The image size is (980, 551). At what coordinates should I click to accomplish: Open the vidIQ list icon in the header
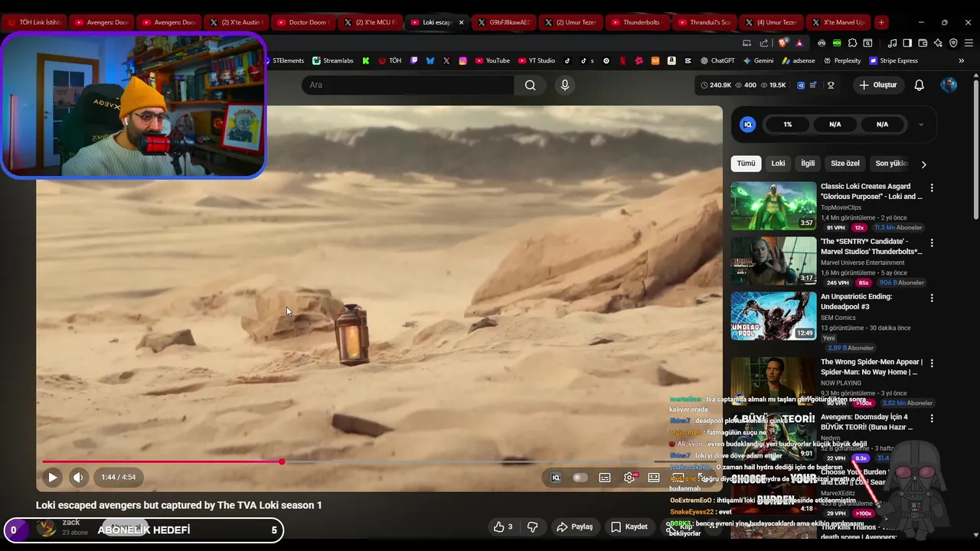pos(813,85)
